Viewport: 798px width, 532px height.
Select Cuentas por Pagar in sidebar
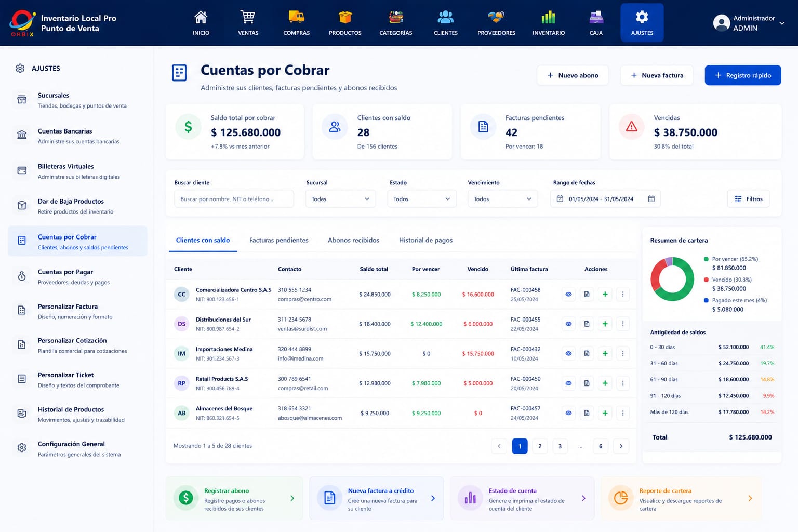(77, 277)
